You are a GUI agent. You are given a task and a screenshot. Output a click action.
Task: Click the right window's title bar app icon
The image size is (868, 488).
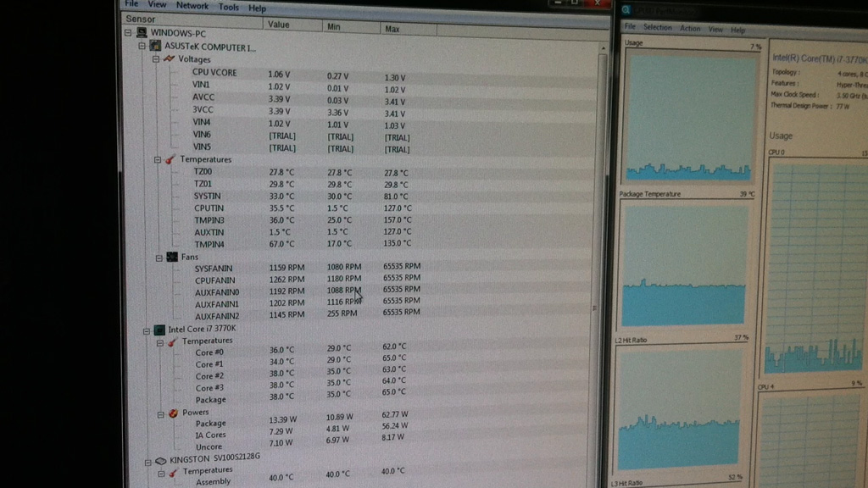626,9
